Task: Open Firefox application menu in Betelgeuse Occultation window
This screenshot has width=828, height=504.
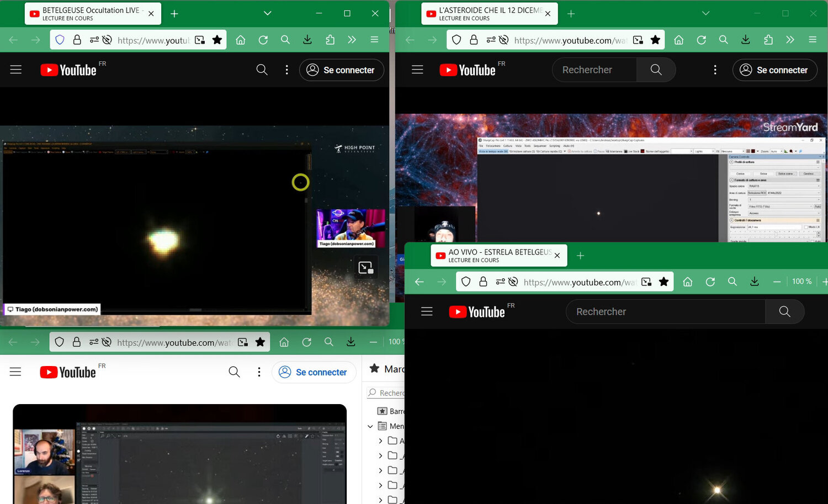Action: 374,40
